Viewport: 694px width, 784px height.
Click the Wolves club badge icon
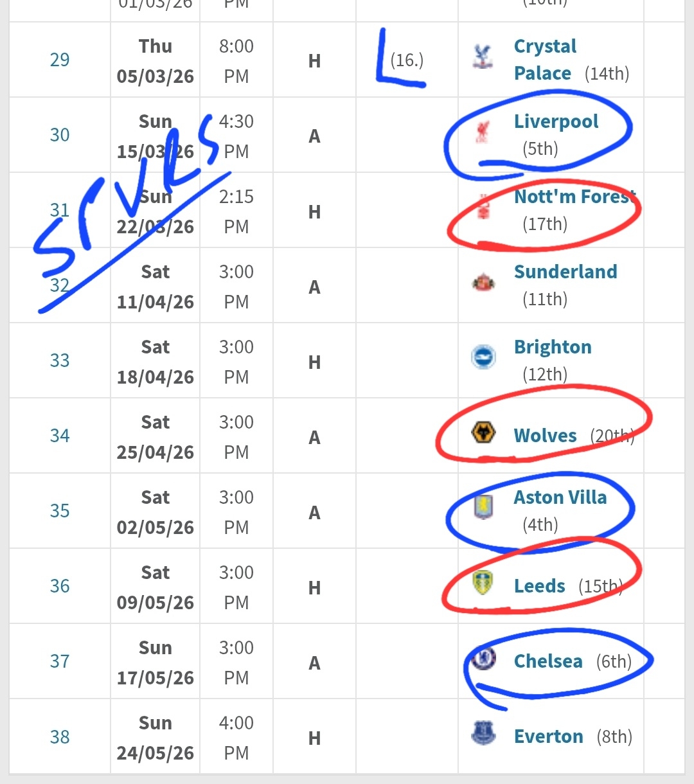click(x=483, y=433)
